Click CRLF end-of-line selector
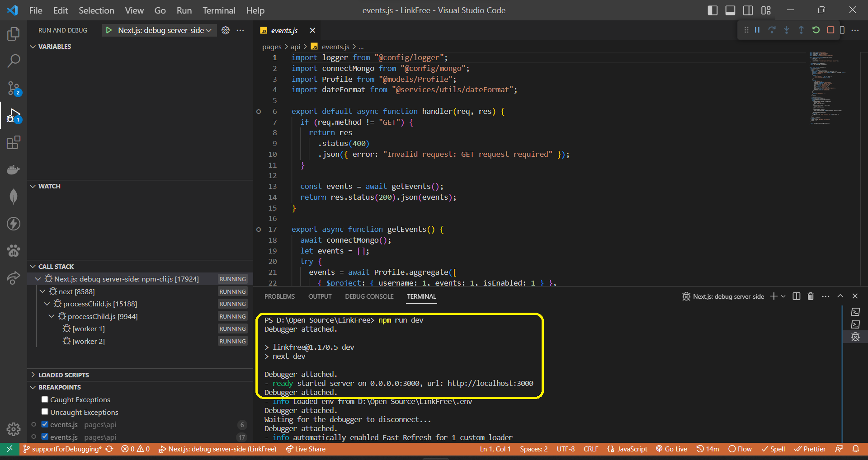The height and width of the screenshot is (460, 868). click(x=591, y=449)
